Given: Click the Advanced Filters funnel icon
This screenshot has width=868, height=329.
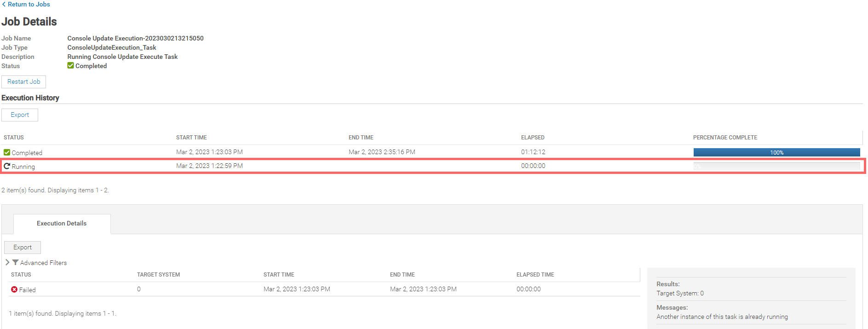Looking at the screenshot, I should [15, 262].
